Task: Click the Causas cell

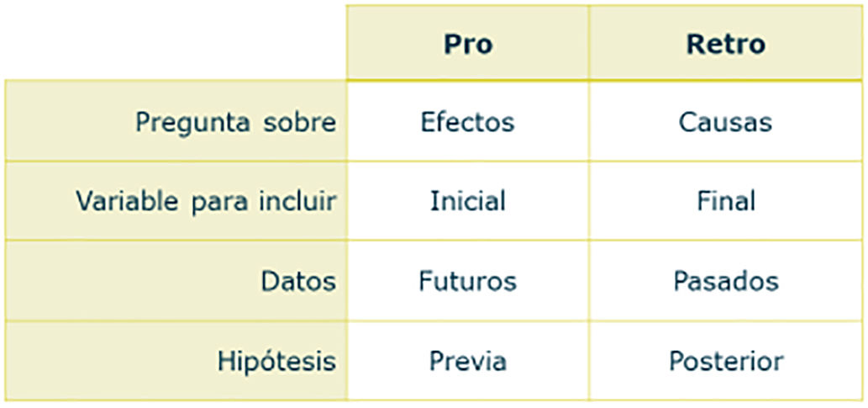Action: coord(725,123)
